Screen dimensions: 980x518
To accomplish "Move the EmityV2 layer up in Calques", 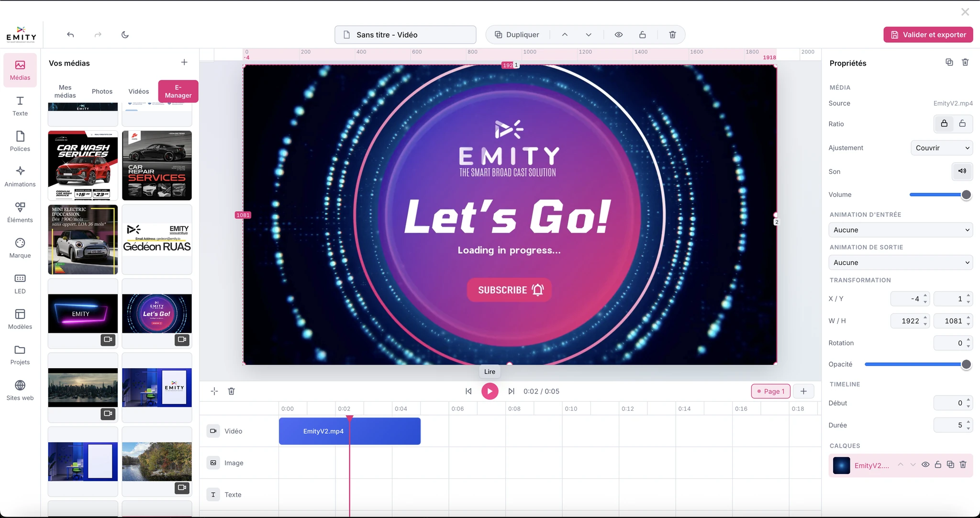I will pos(901,464).
